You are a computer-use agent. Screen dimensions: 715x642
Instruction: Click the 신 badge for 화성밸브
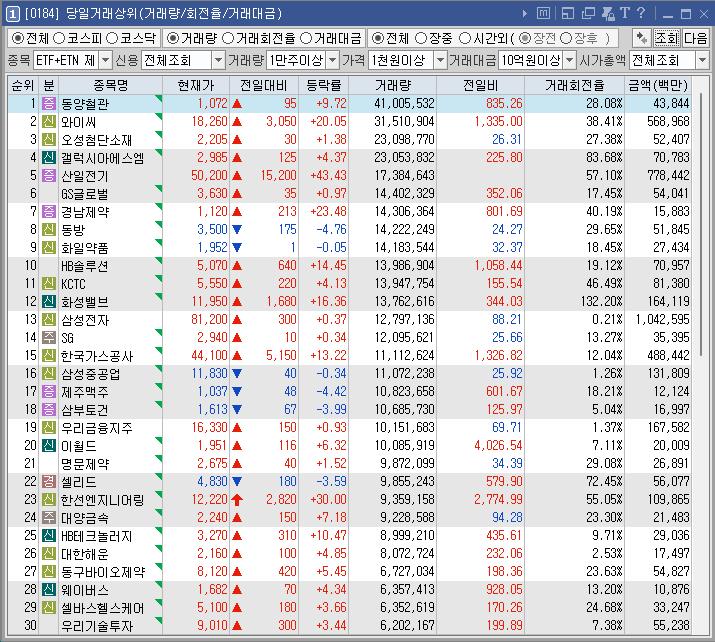[x=49, y=301]
